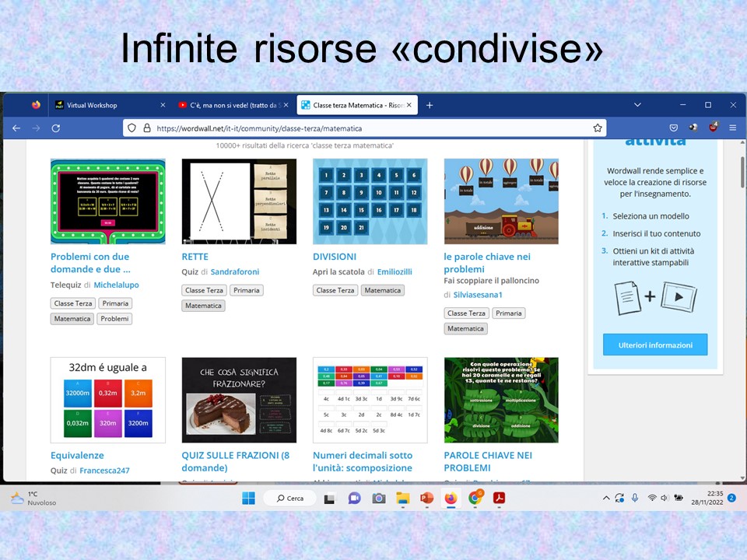Image resolution: width=747 pixels, height=560 pixels.
Task: Open the Save to Pocket icon
Action: pyautogui.click(x=673, y=128)
